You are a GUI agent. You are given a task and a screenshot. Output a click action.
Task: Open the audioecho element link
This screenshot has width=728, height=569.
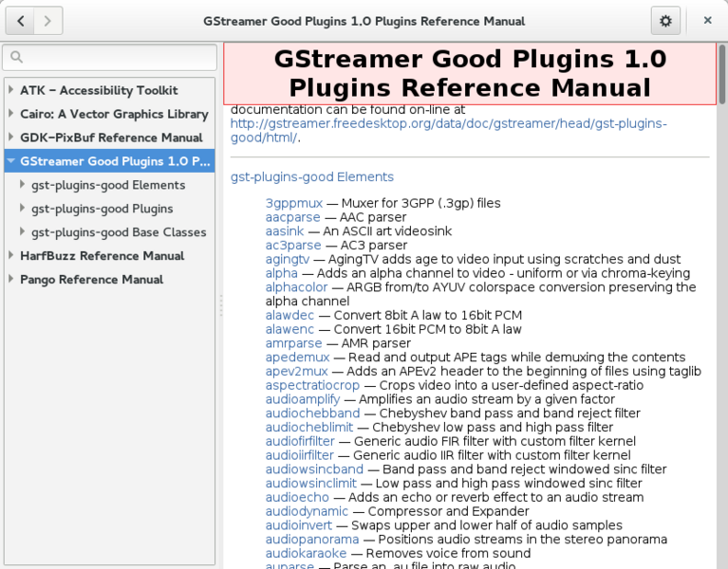[x=297, y=497]
